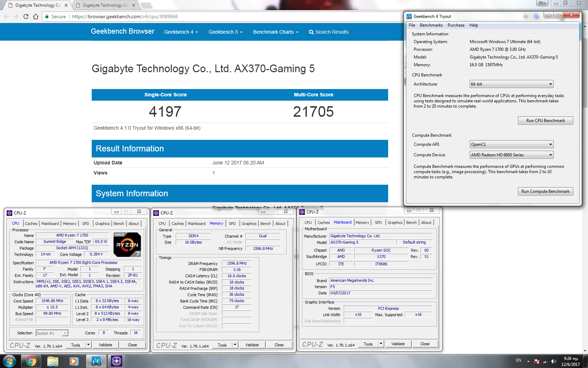The image size is (588, 368).
Task: Close the second Gigabyte Technology browser tab
Action: coord(134,5)
